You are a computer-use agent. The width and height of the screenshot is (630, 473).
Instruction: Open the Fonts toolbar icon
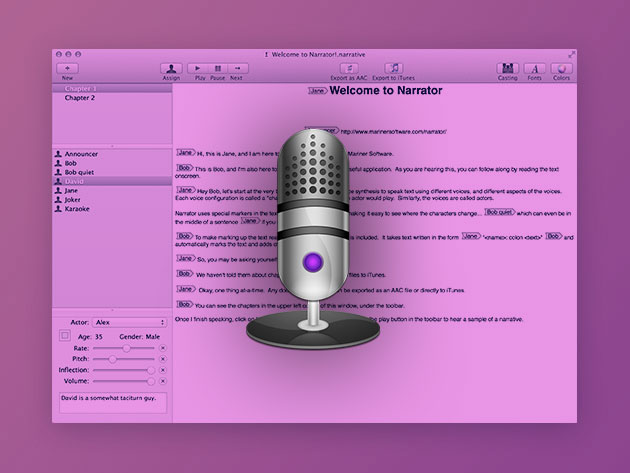534,68
